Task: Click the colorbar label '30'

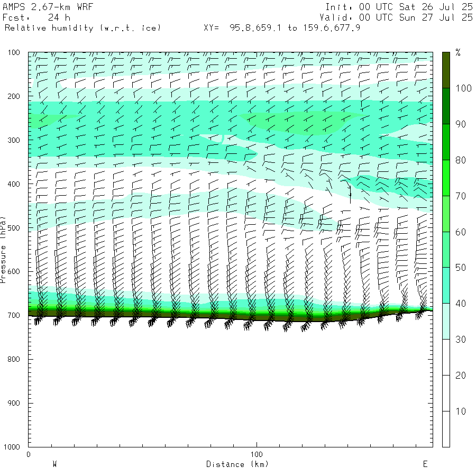Action: 461,340
